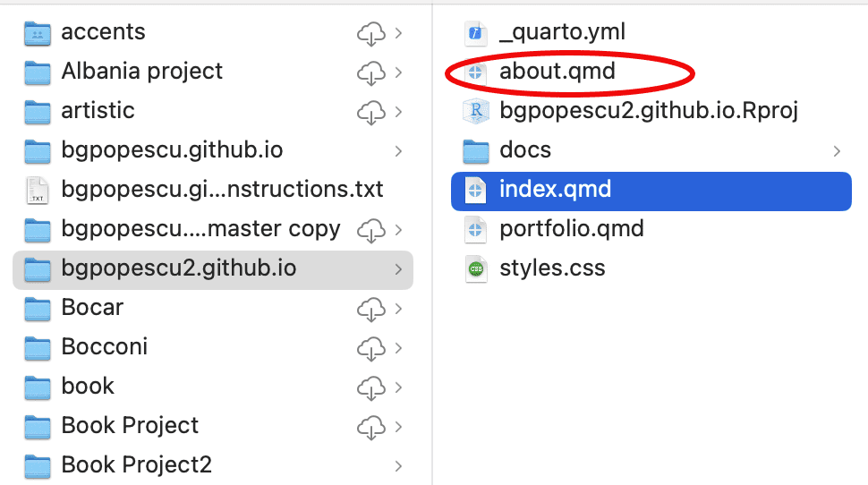Select the Bocar folder
The height and width of the screenshot is (485, 868).
tap(92, 308)
